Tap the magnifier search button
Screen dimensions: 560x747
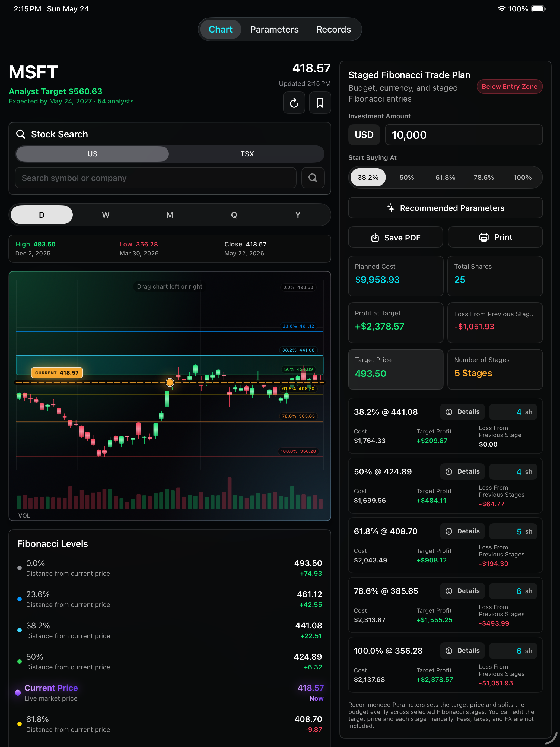[313, 178]
